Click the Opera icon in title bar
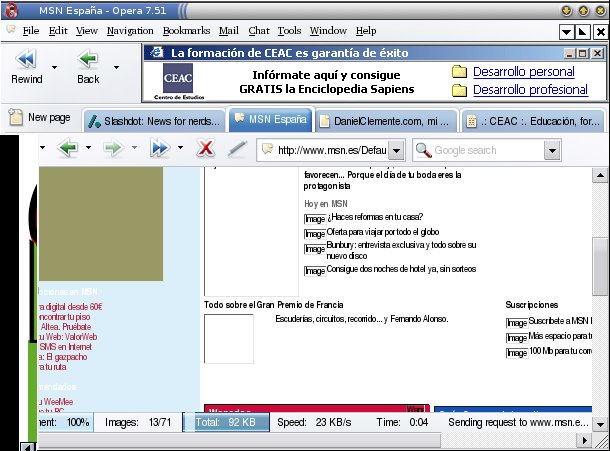610x451 pixels. [x=11, y=10]
